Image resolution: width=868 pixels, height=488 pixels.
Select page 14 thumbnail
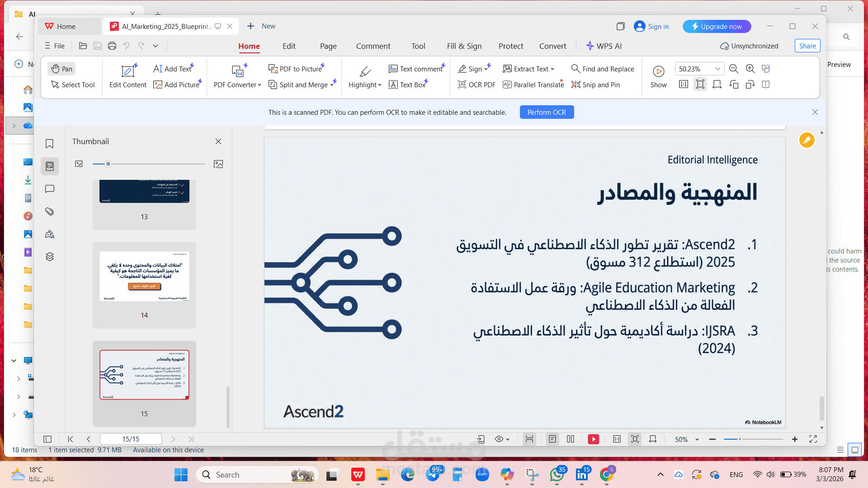(144, 285)
